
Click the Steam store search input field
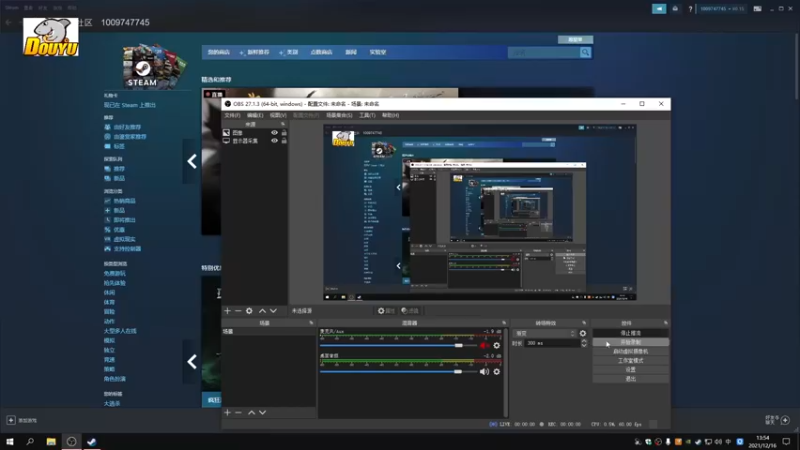pos(543,52)
